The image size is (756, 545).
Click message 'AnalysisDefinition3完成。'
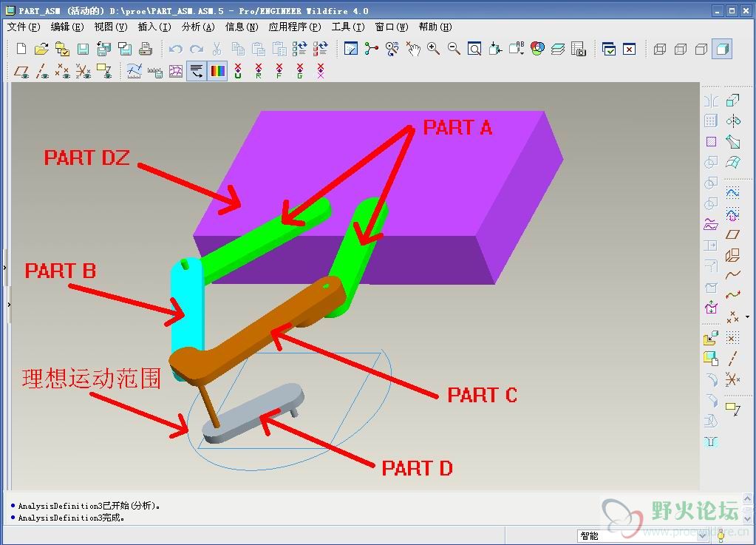[72, 518]
